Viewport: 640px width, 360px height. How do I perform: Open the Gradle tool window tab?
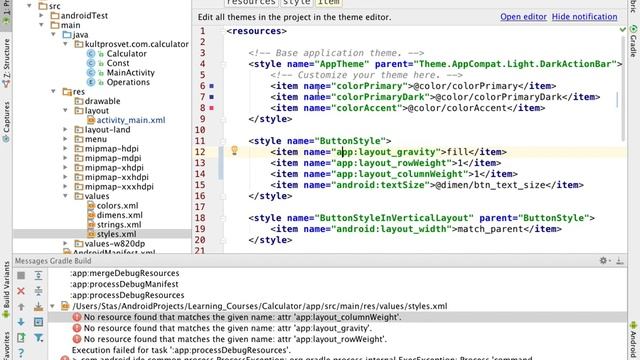[x=633, y=41]
